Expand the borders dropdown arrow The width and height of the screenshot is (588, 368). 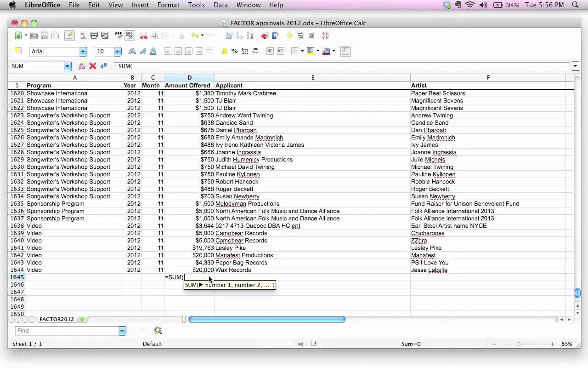pos(303,51)
